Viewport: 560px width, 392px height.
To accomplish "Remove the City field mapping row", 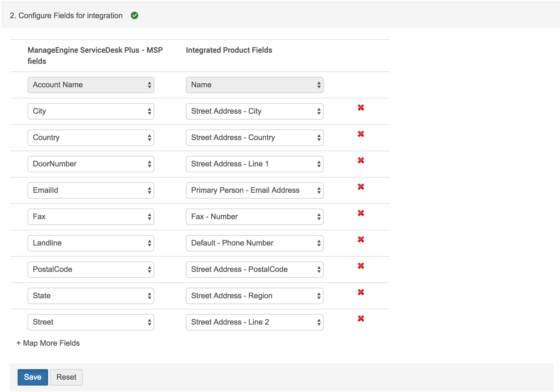I will 361,108.
